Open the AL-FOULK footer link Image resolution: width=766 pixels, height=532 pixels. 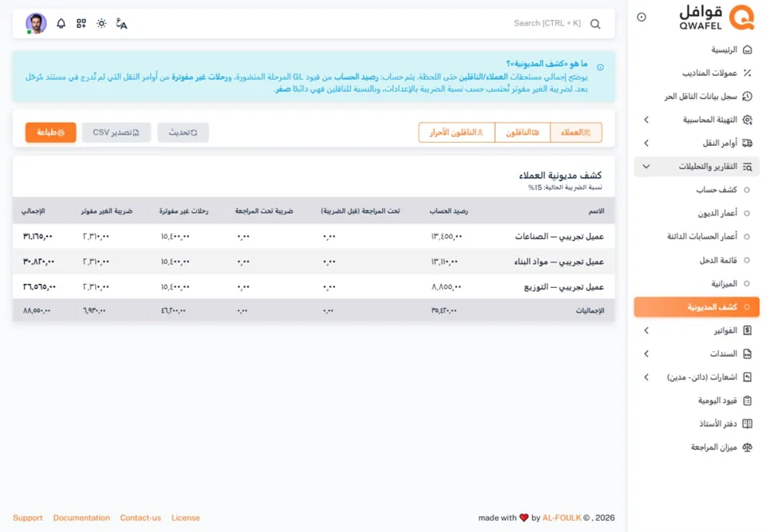pos(562,518)
